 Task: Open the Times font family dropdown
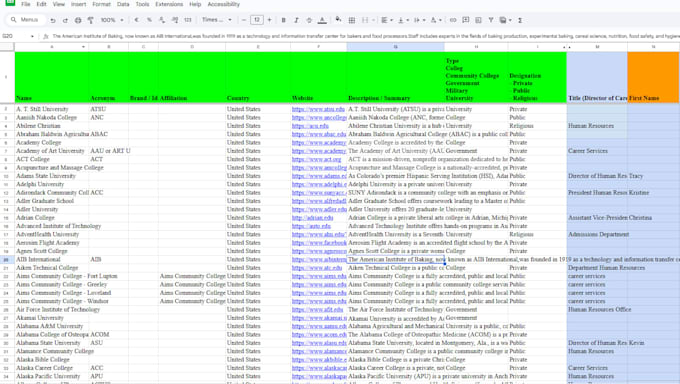(216, 20)
